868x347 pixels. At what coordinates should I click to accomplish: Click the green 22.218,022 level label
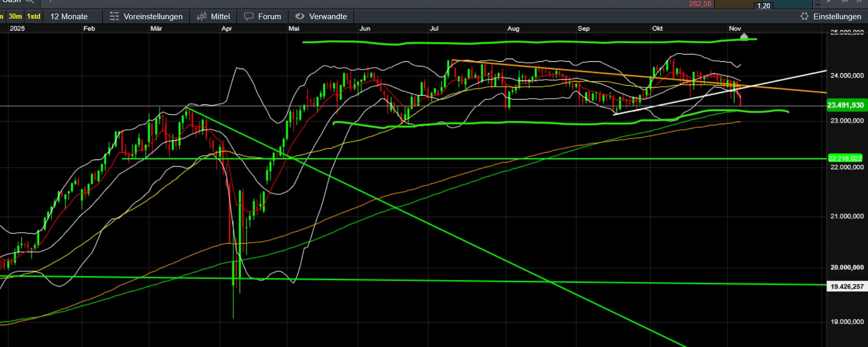tap(845, 158)
